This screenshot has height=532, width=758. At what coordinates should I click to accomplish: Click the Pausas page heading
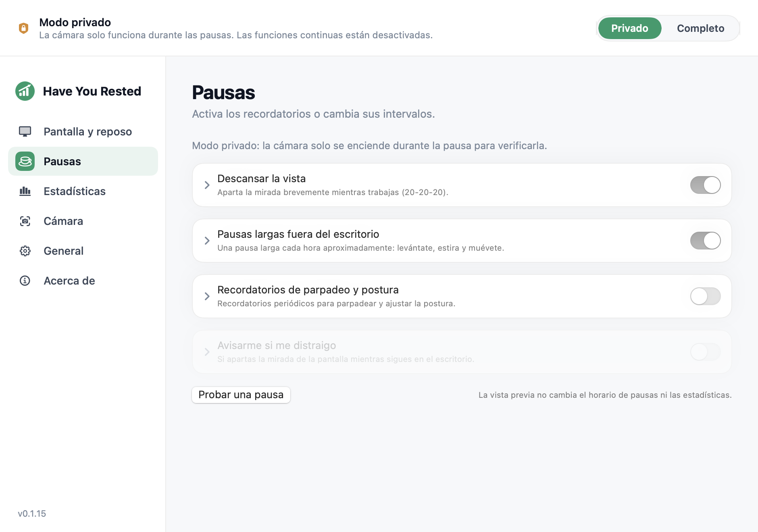coord(223,92)
